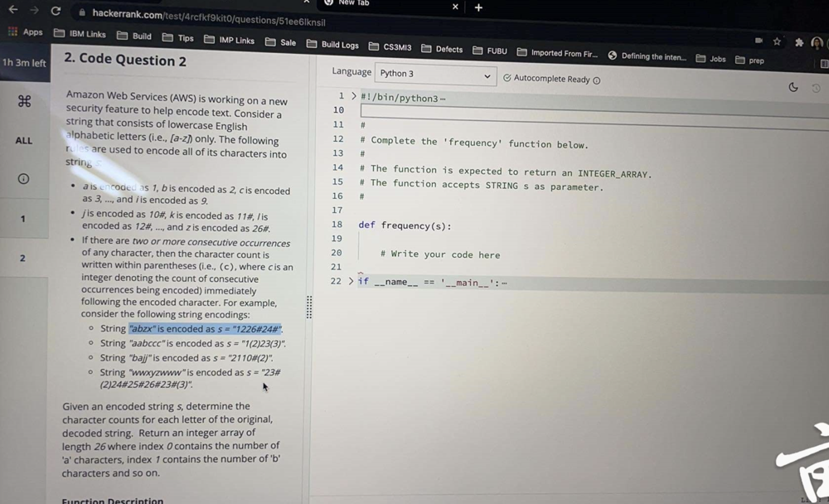Open the Sale bookmark folder
829x504 pixels.
click(280, 42)
